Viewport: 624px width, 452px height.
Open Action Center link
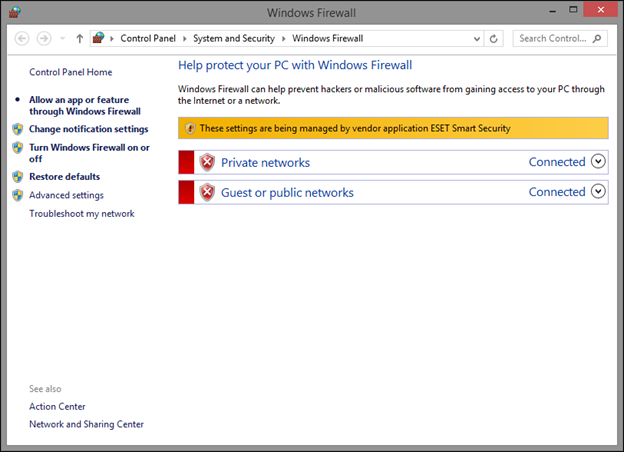pos(57,407)
